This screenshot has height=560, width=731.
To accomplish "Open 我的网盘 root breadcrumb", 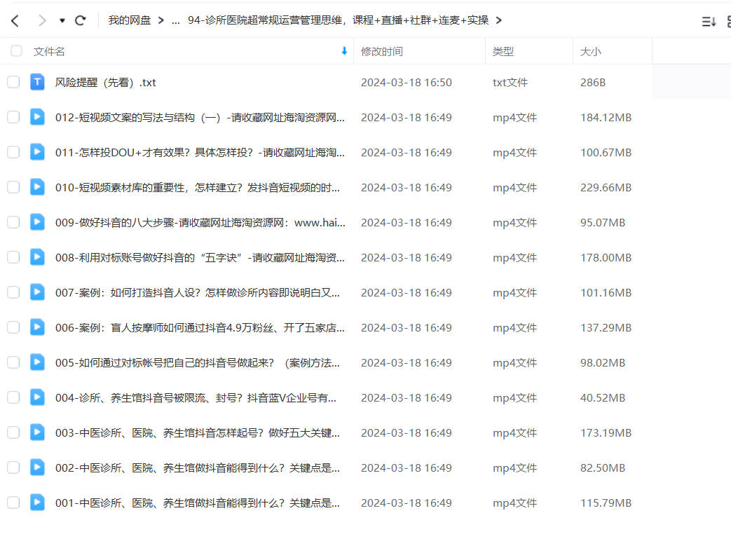I will (130, 20).
